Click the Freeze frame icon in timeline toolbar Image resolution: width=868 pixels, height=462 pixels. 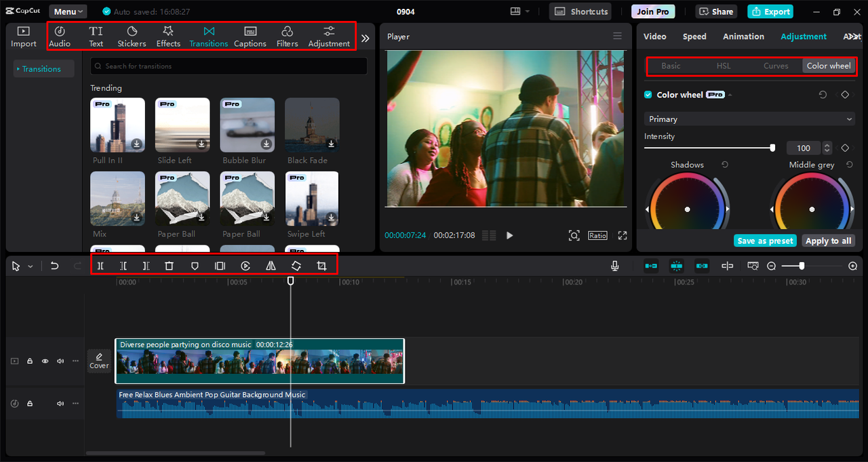tap(220, 266)
